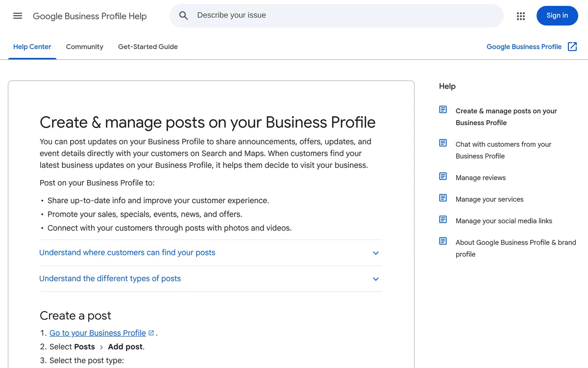Expand chevron for where customers find posts
The image size is (588, 368).
(376, 253)
